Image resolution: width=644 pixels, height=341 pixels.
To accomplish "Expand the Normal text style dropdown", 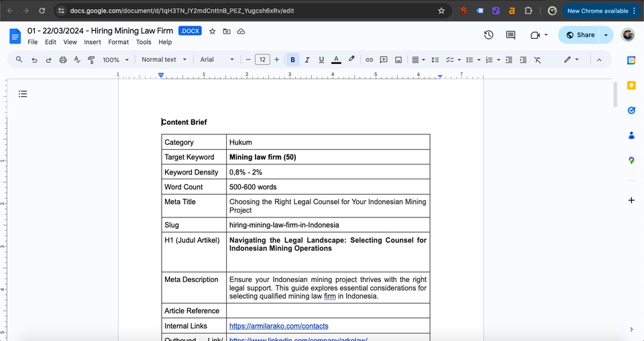I will coord(163,60).
